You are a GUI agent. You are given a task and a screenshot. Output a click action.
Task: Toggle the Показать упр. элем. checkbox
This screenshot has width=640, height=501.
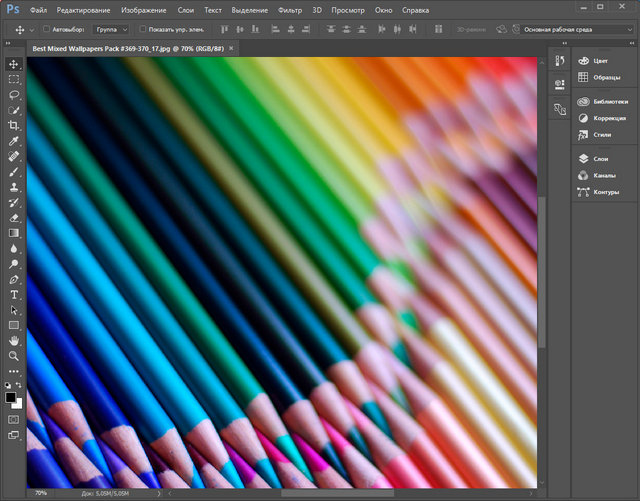pyautogui.click(x=142, y=29)
